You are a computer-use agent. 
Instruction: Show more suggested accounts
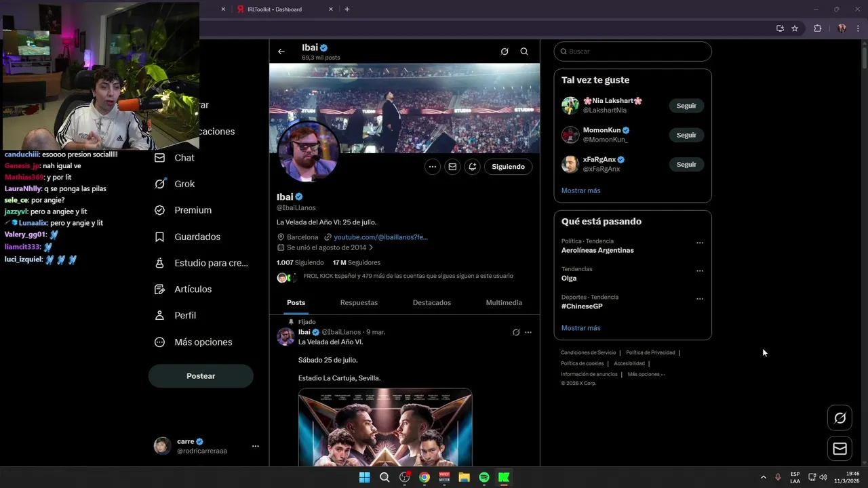[x=580, y=190]
